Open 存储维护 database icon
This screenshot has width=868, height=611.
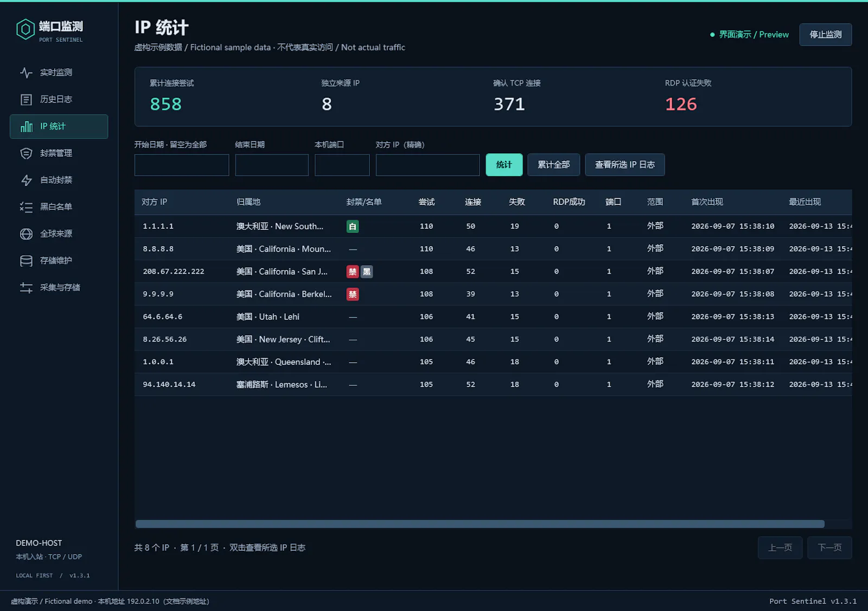point(26,261)
